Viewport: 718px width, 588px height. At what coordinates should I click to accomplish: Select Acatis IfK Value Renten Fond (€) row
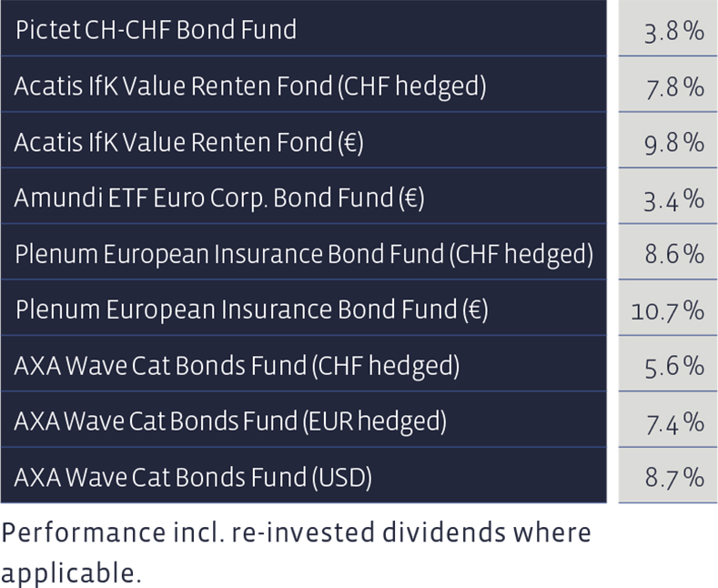tap(304, 140)
